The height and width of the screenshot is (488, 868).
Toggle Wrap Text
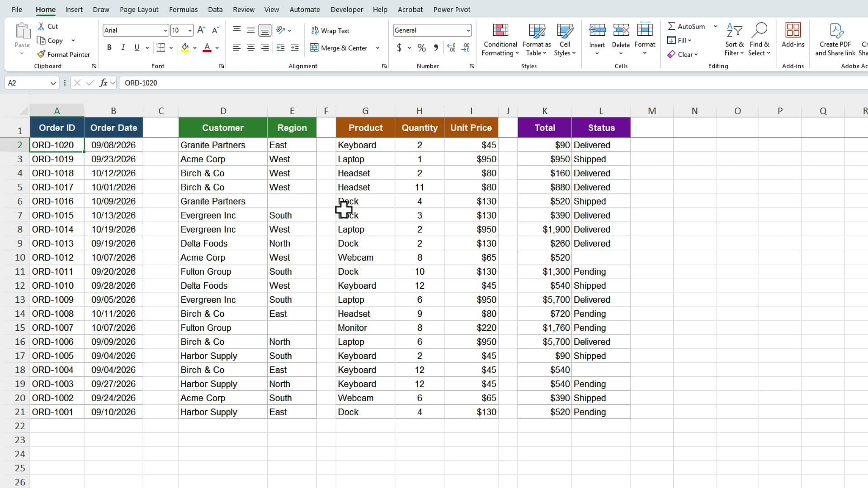point(330,30)
